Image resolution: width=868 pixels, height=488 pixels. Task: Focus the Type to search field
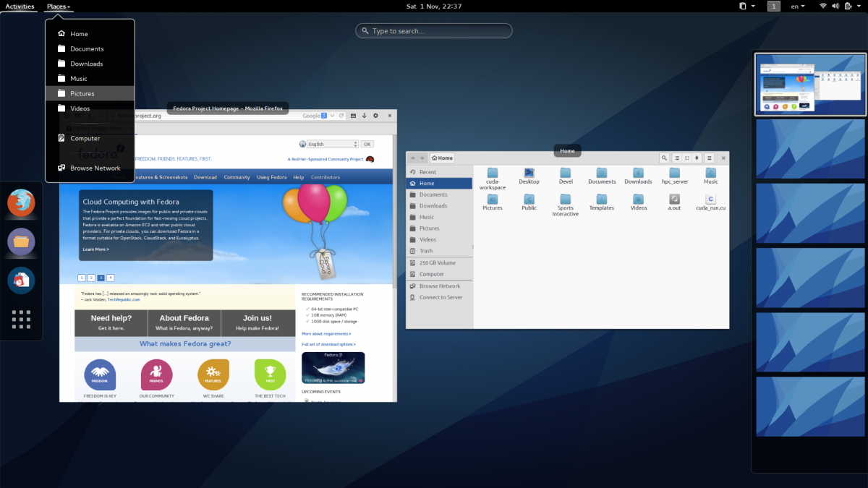point(434,31)
